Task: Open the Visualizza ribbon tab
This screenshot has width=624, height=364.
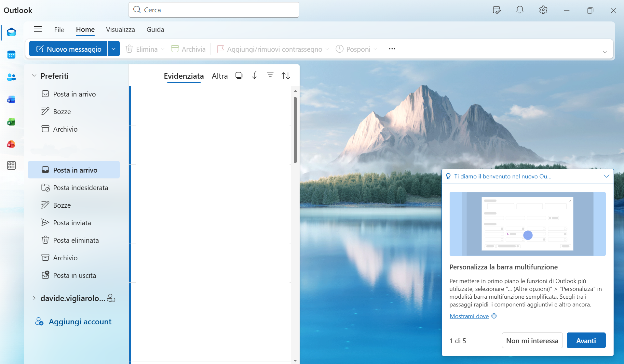Action: point(120,30)
